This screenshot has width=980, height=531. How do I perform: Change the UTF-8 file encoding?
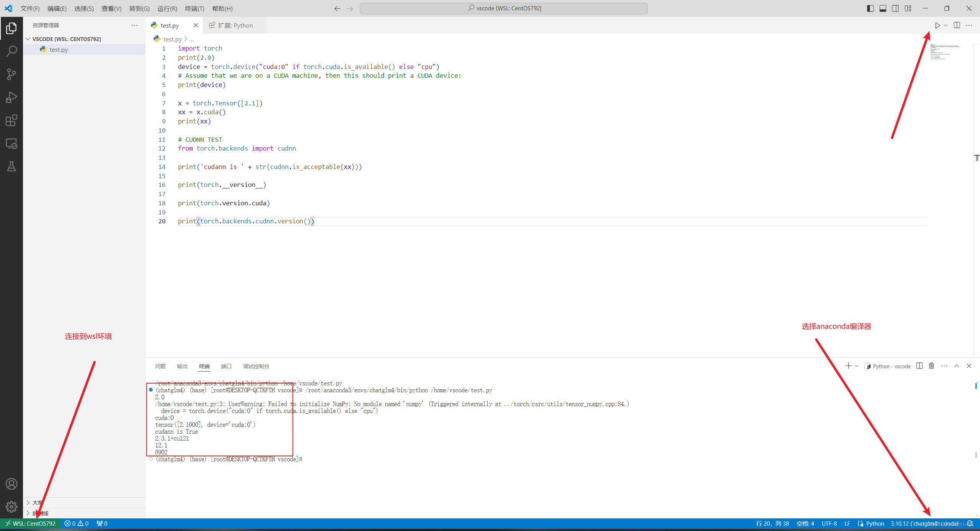(x=829, y=523)
